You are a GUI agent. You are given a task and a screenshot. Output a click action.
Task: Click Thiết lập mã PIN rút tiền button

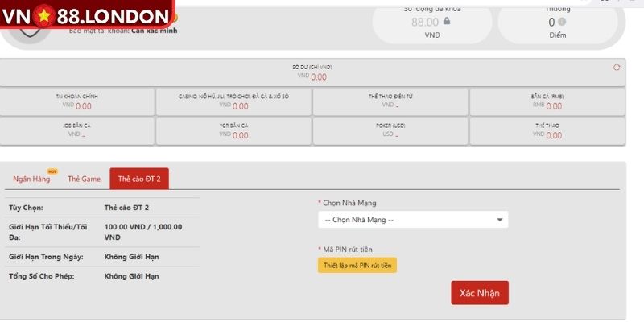(x=357, y=265)
